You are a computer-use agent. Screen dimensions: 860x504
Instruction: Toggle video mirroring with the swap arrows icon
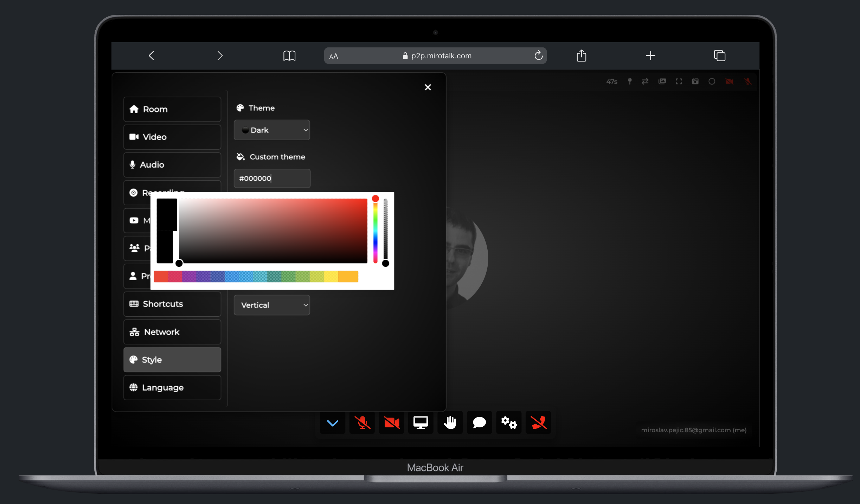(x=645, y=81)
